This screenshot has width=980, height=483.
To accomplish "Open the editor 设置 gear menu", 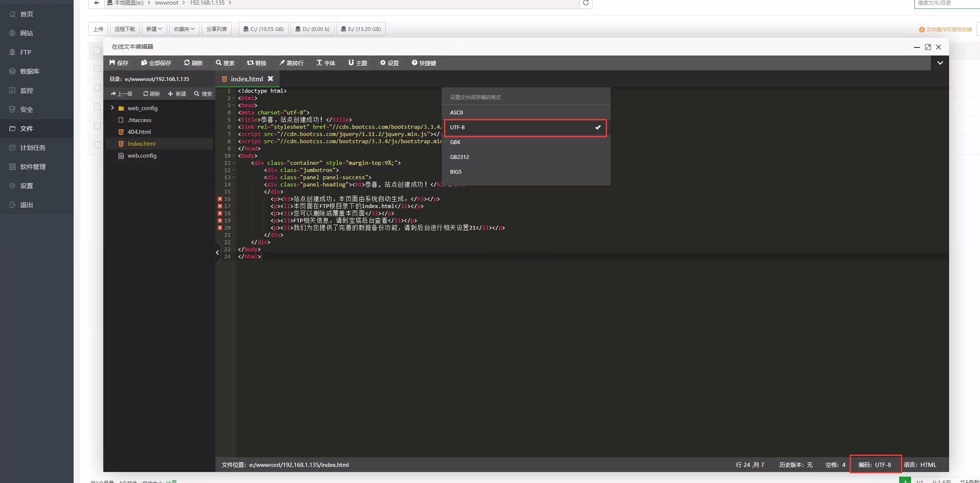I will point(389,63).
